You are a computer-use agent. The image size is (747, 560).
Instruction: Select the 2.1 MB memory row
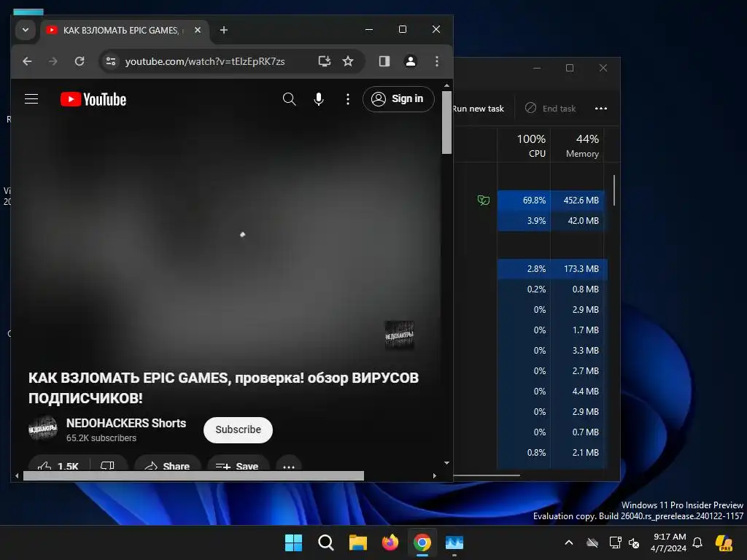(529, 452)
